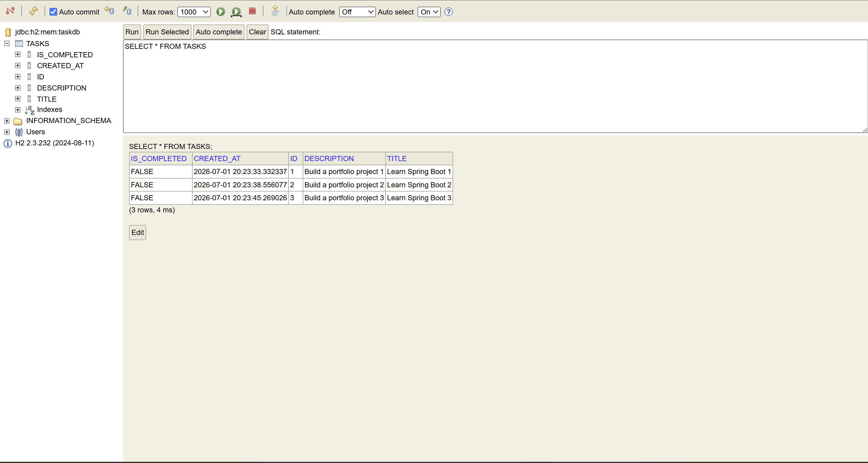Screen dimensions: 868x463
Task: Click the Auto complete button
Action: [219, 32]
